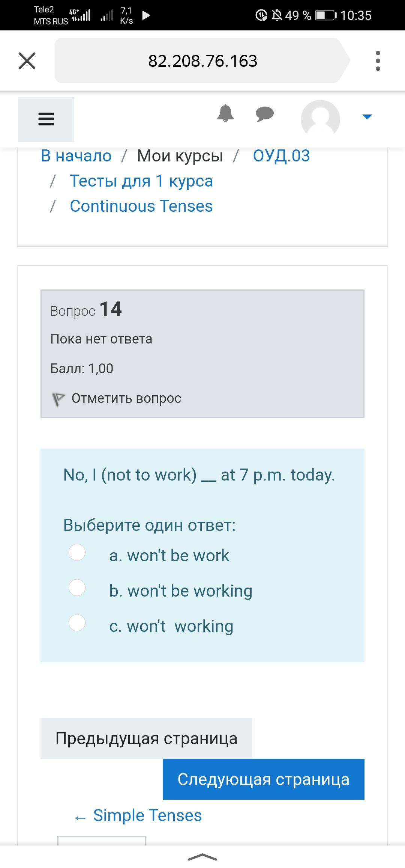
Task: Open Continuous Tenses breadcrumb link
Action: click(141, 206)
